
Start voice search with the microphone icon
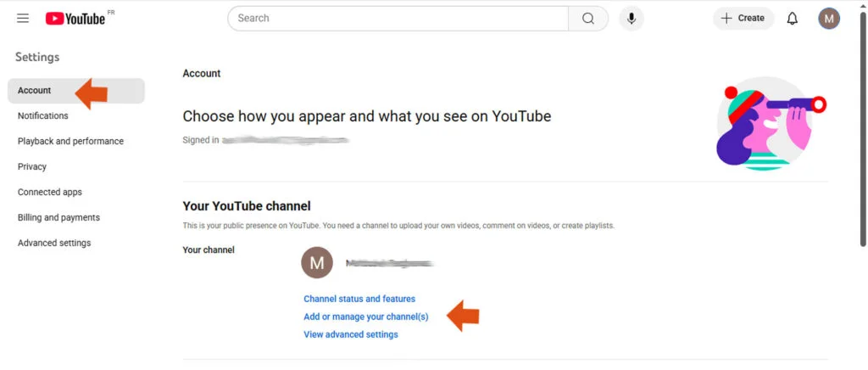(x=632, y=19)
